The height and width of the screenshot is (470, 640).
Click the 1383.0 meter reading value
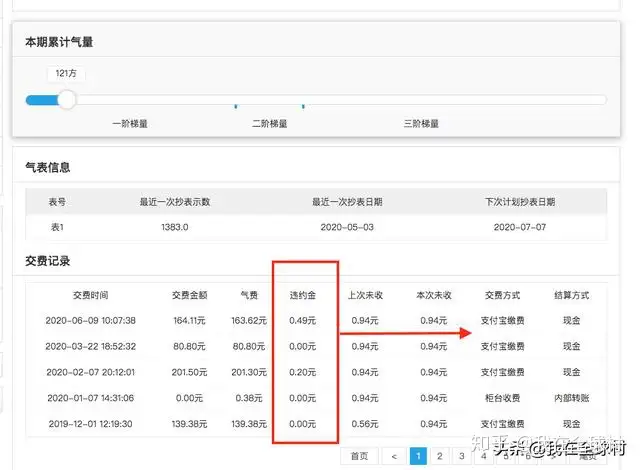click(175, 227)
